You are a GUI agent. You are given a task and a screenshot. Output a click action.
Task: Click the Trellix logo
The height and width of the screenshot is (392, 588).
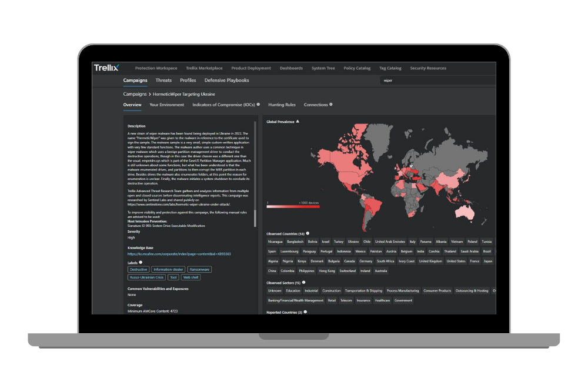(106, 68)
